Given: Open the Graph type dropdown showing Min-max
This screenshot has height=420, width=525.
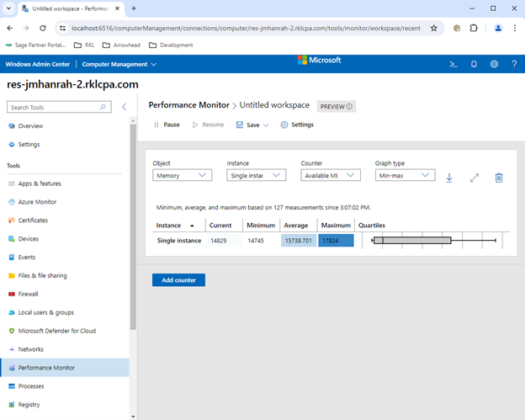Looking at the screenshot, I should 405,175.
